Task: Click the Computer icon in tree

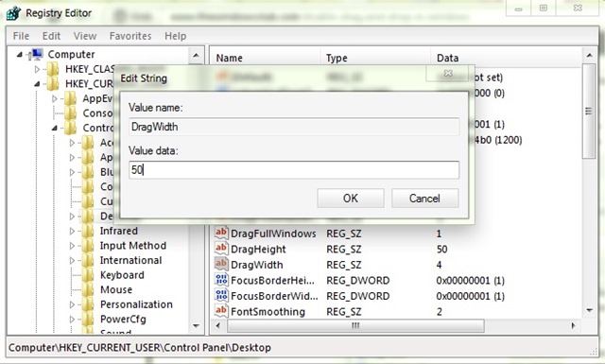Action: pos(37,55)
